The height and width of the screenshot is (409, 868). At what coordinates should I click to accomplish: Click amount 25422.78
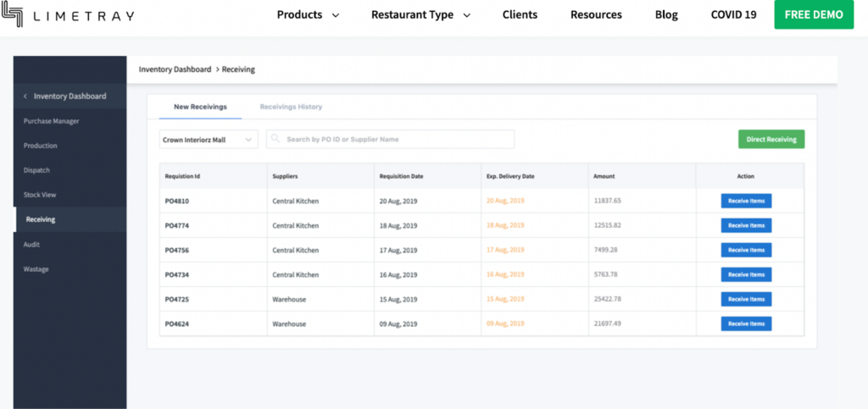(607, 299)
